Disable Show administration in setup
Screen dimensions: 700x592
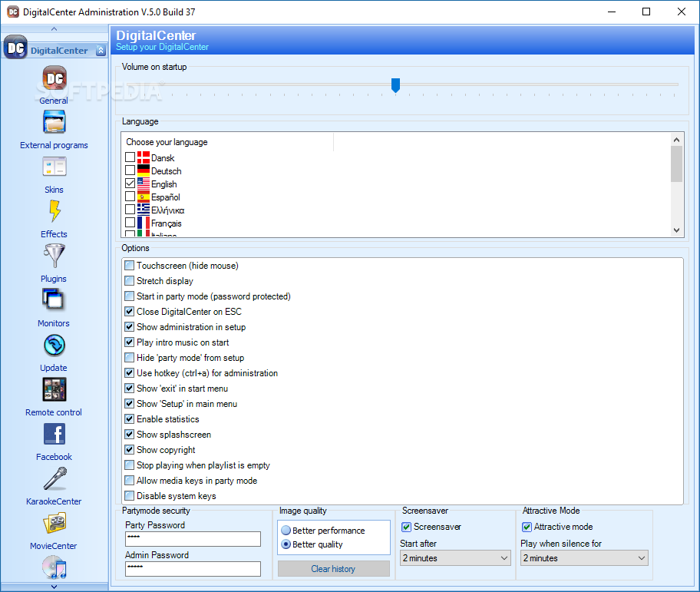tap(130, 327)
